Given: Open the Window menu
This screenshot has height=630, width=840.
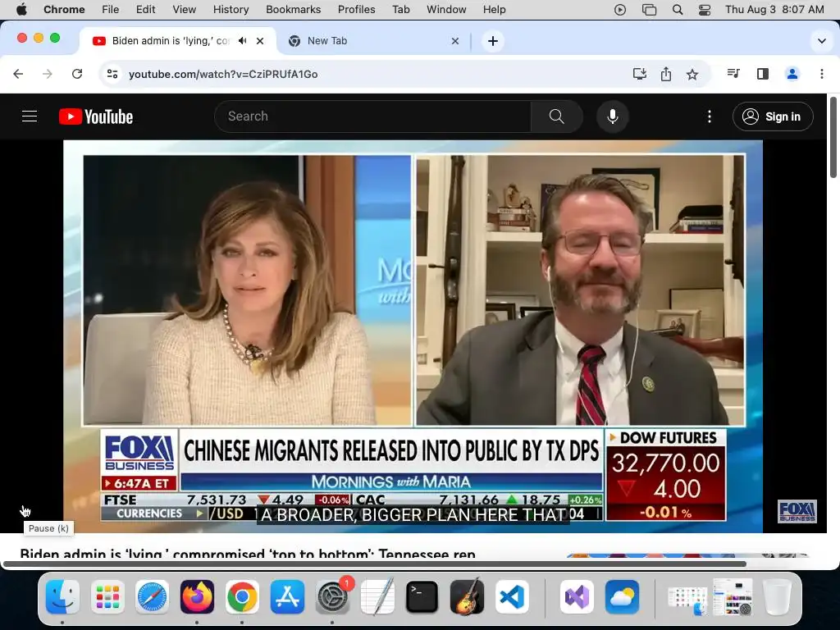Looking at the screenshot, I should pyautogui.click(x=446, y=9).
